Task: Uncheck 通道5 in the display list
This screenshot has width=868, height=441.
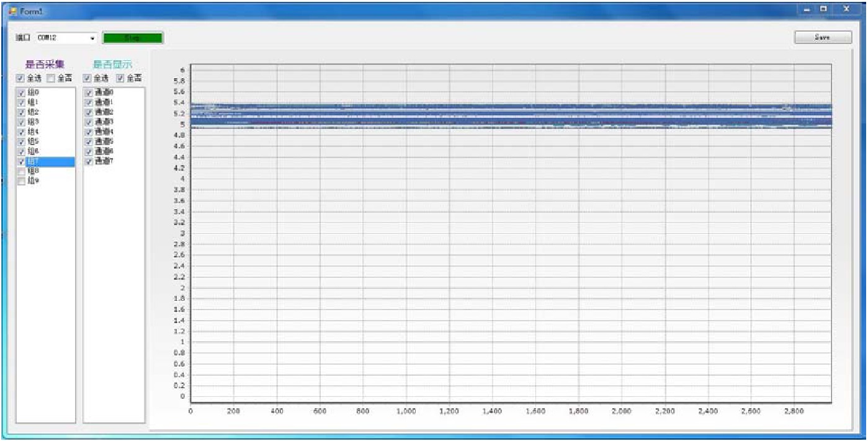Action: pos(89,142)
